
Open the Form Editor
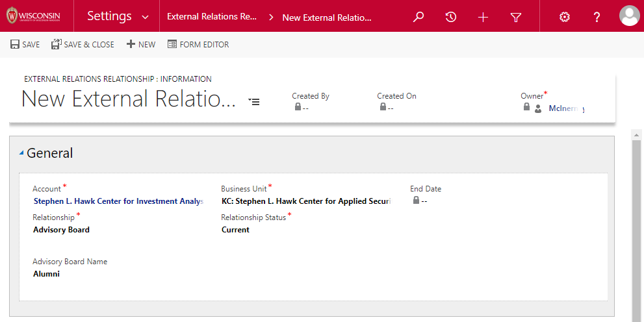198,45
